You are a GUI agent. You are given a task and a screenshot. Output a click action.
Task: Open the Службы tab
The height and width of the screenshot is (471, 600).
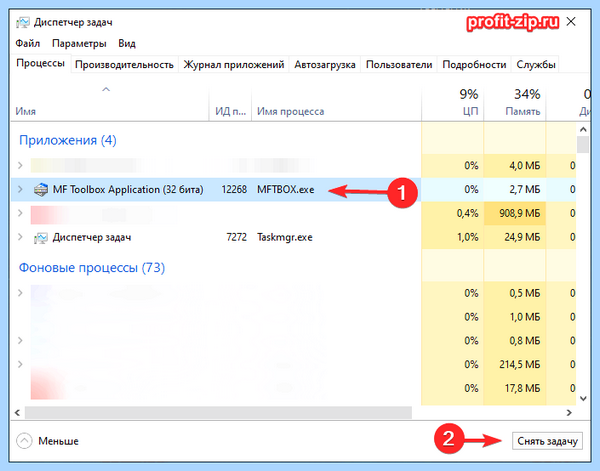pyautogui.click(x=536, y=65)
